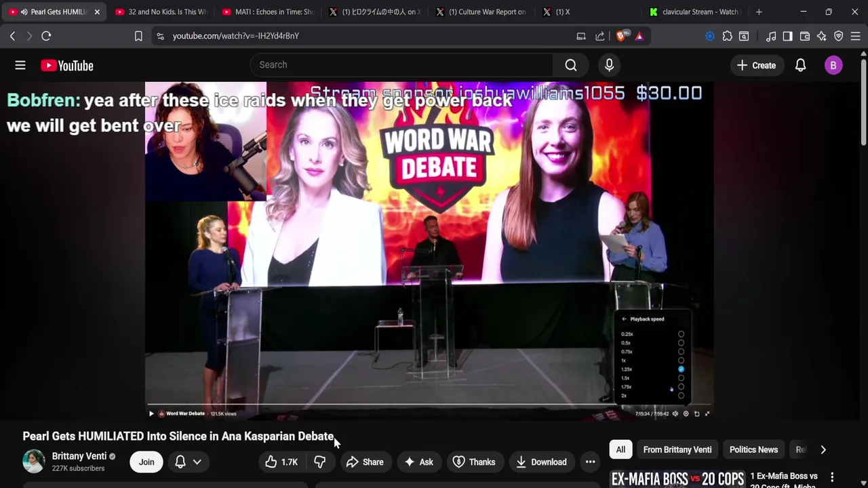Open the more actions three-dot menu under the video

point(590,462)
